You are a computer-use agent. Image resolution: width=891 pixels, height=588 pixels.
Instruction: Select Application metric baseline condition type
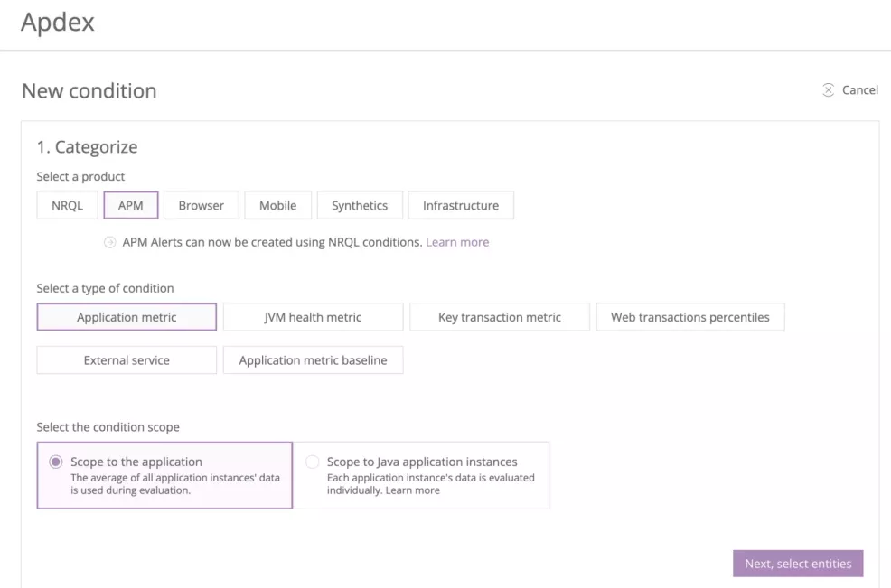tap(313, 360)
